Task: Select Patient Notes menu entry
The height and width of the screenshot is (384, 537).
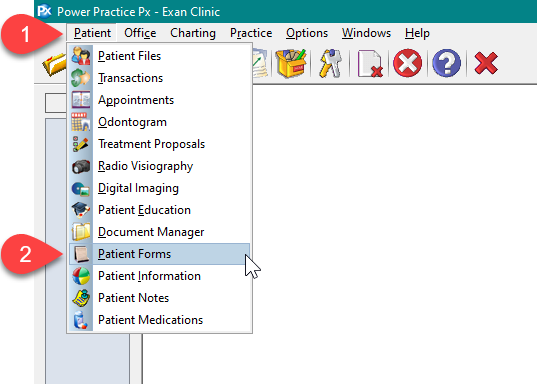Action: point(160,298)
